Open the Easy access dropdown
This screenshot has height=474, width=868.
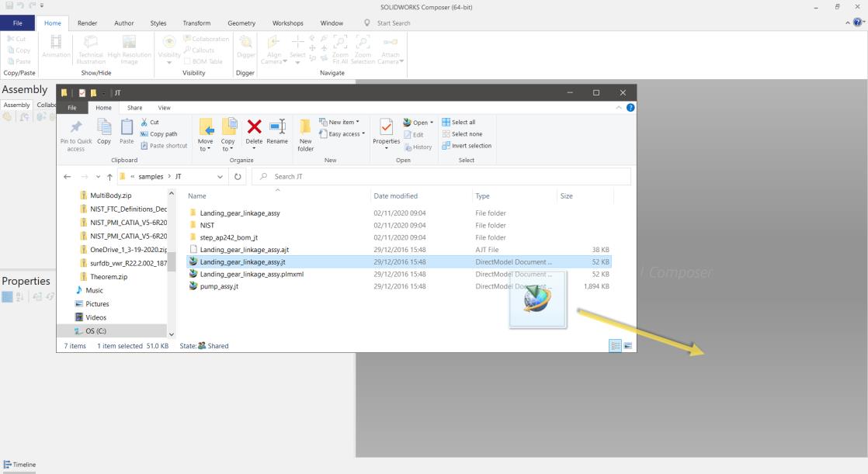(342, 134)
